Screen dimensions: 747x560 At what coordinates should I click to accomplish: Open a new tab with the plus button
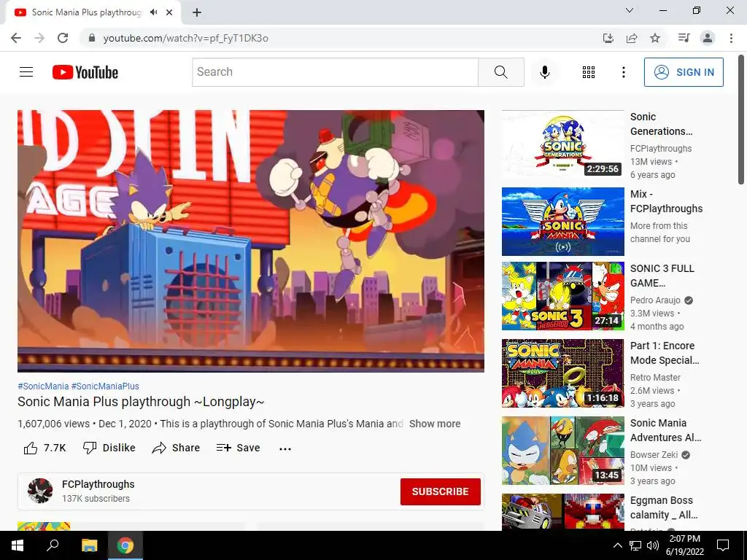point(197,12)
